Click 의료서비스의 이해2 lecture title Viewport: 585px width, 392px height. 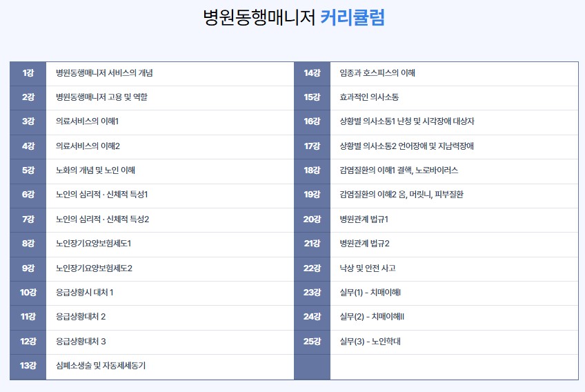point(88,146)
